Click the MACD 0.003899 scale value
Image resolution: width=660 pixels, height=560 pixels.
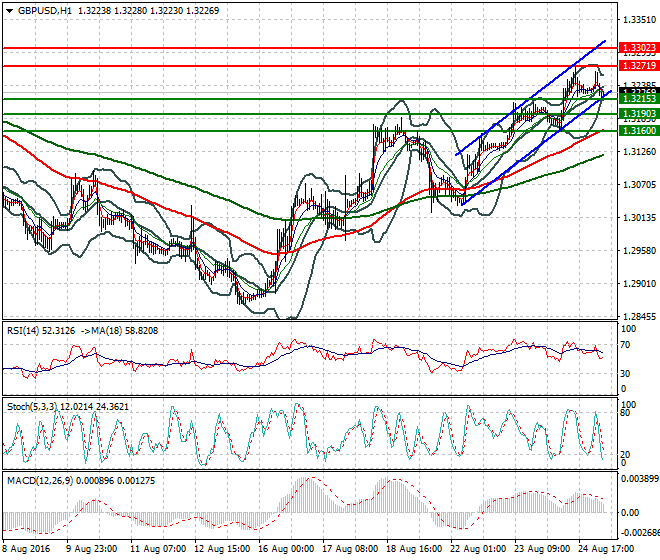(x=640, y=479)
